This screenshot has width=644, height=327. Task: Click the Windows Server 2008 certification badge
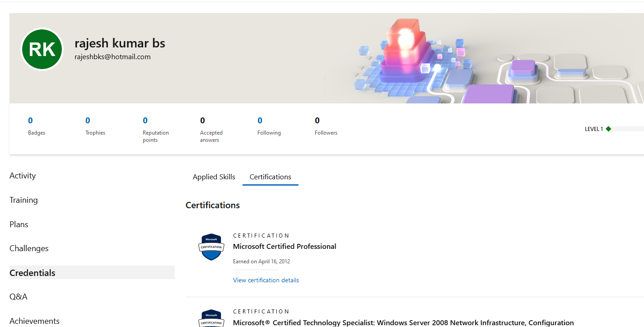(x=211, y=318)
